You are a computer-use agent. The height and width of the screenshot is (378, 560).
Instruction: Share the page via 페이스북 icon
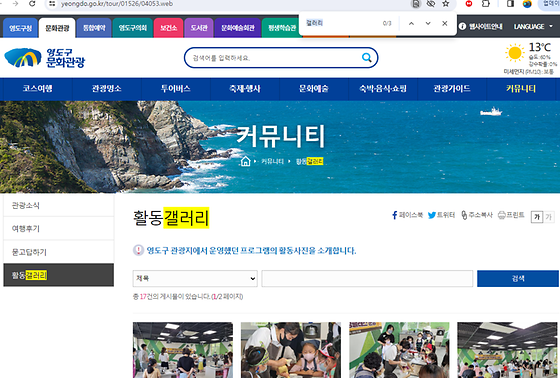[x=407, y=215]
